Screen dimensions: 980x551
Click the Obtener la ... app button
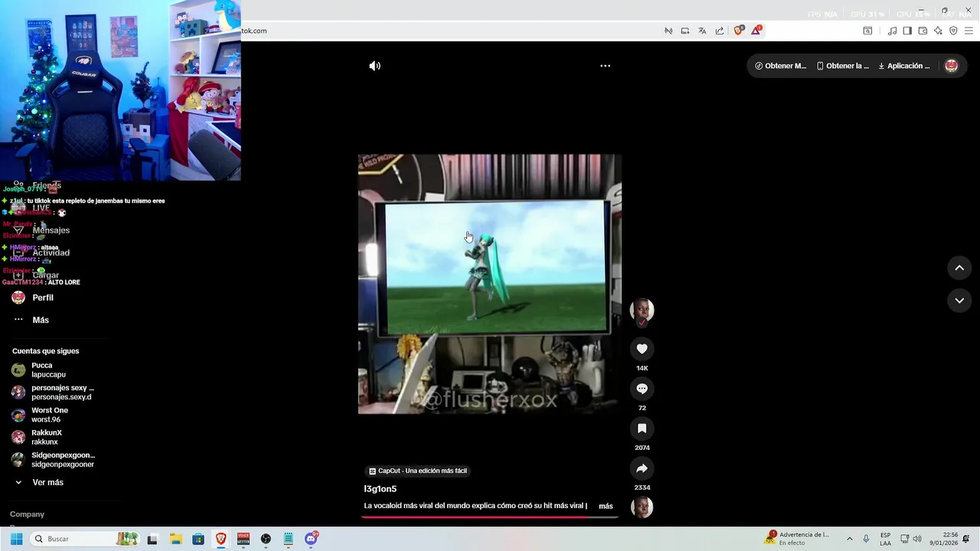(x=843, y=66)
